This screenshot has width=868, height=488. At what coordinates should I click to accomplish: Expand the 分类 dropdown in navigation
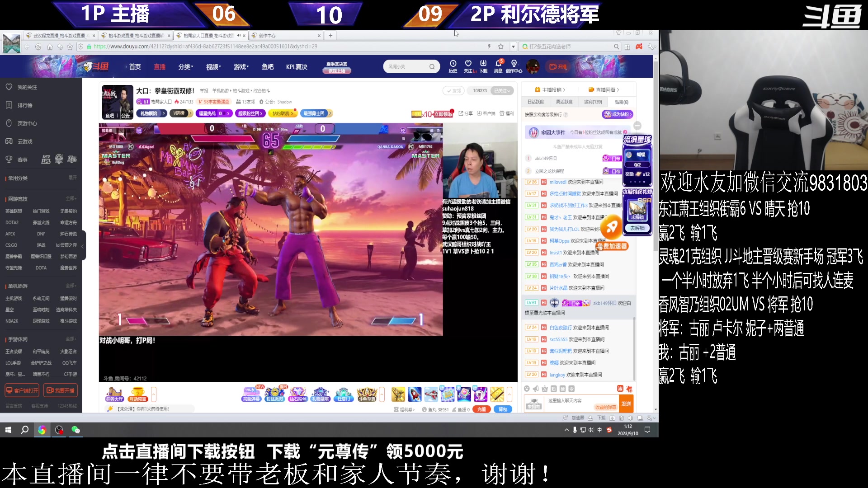(x=185, y=67)
